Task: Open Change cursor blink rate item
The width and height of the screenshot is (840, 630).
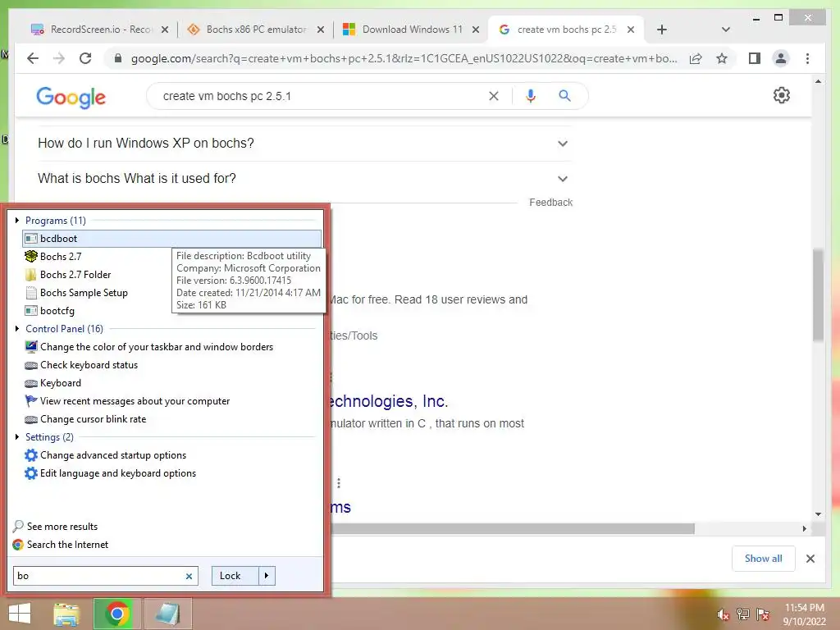Action: point(93,419)
